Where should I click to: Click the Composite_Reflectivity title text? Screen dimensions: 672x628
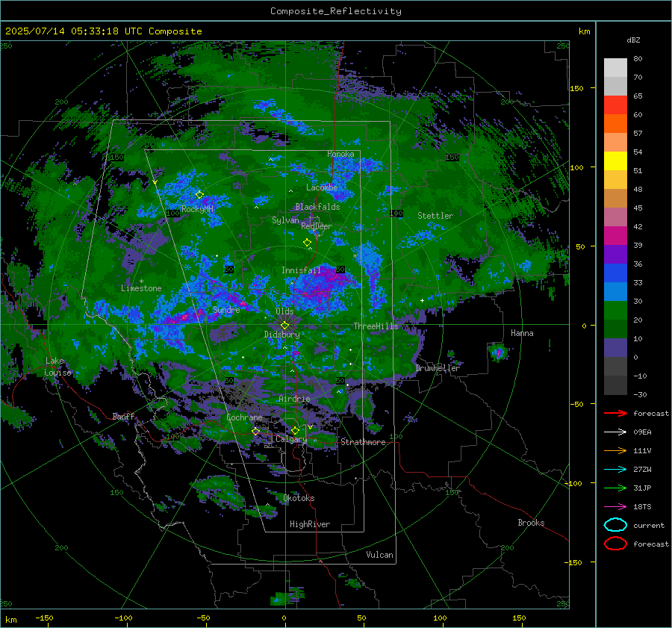[x=336, y=11]
